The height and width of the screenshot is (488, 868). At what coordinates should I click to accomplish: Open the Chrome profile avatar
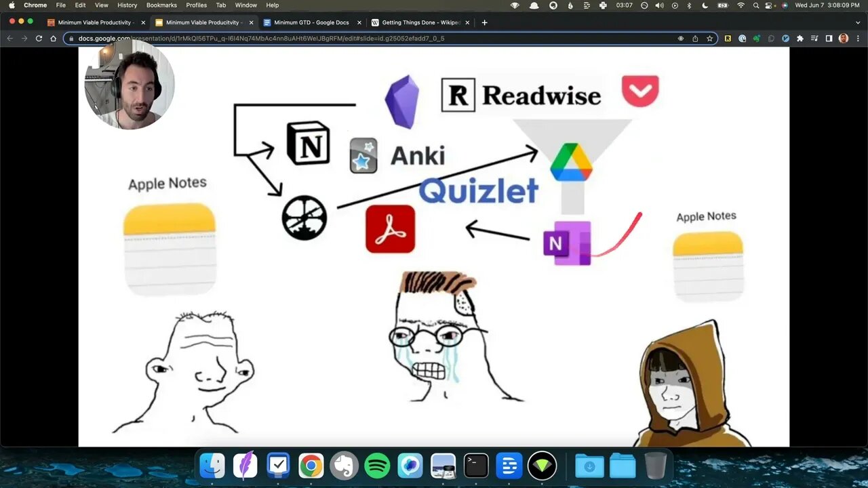[843, 39]
